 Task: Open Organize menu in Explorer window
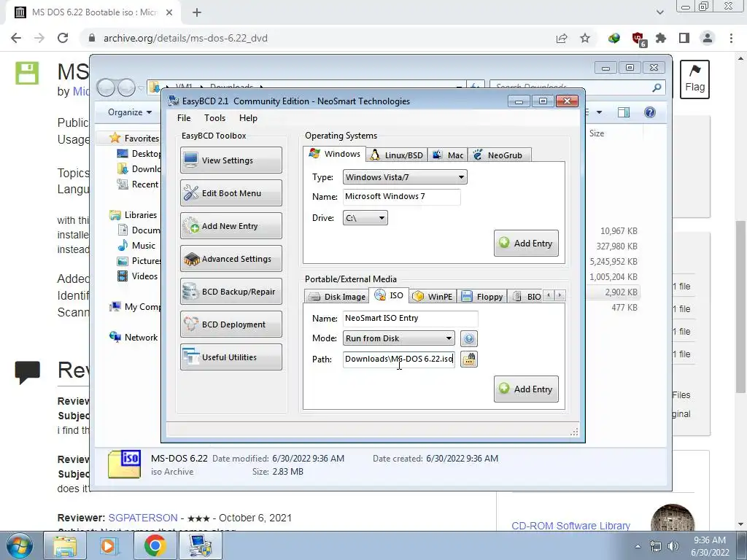[130, 112]
